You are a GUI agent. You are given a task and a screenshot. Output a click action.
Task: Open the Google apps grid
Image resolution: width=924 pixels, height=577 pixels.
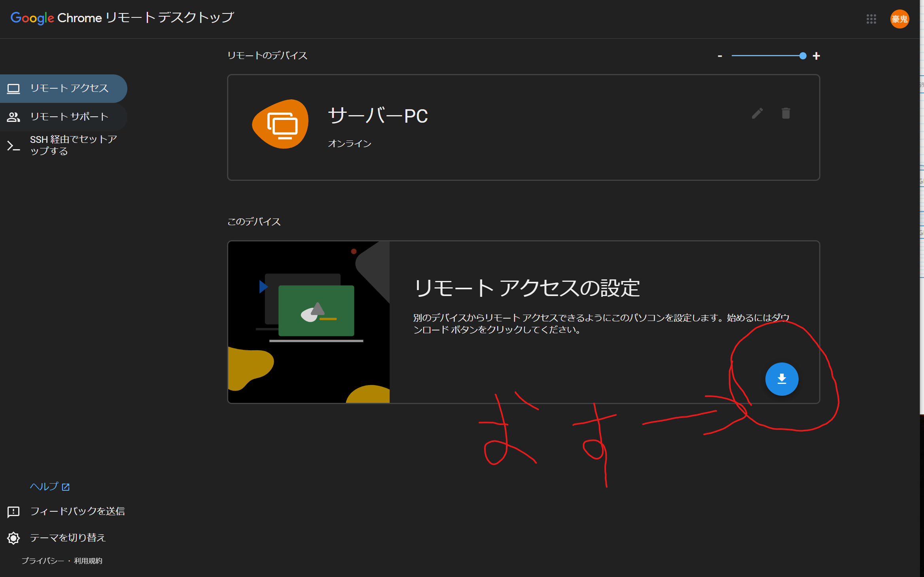click(871, 19)
